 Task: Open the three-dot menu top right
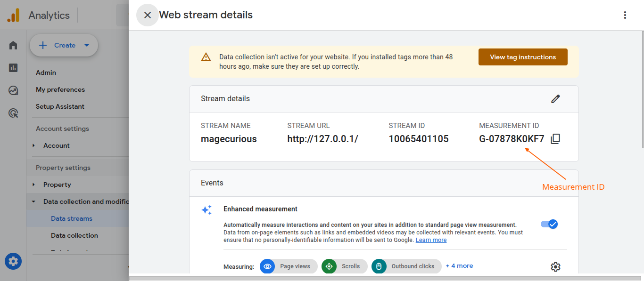point(625,15)
